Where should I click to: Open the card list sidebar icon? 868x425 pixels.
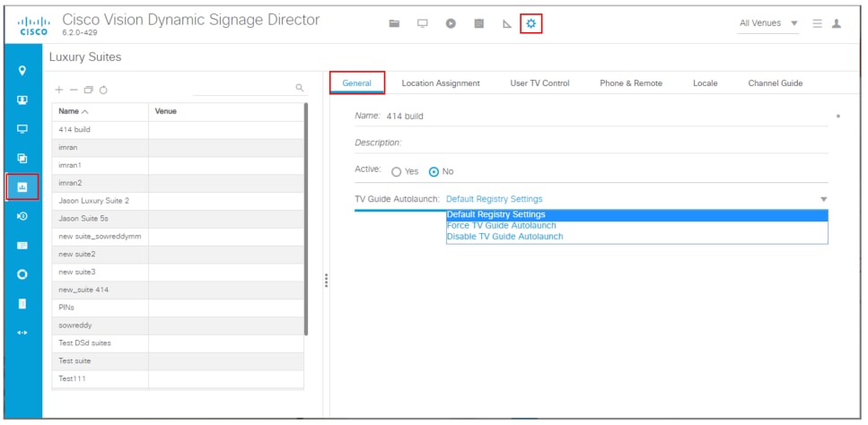[22, 246]
